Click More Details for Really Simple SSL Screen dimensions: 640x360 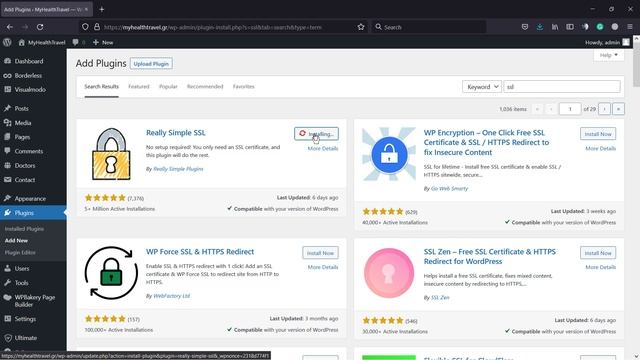point(323,149)
